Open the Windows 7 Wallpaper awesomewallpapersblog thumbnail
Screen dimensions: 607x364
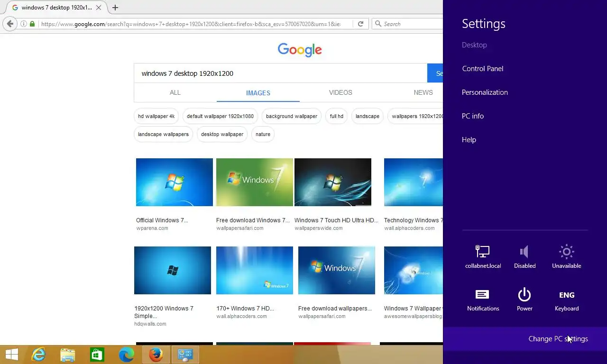pos(414,270)
